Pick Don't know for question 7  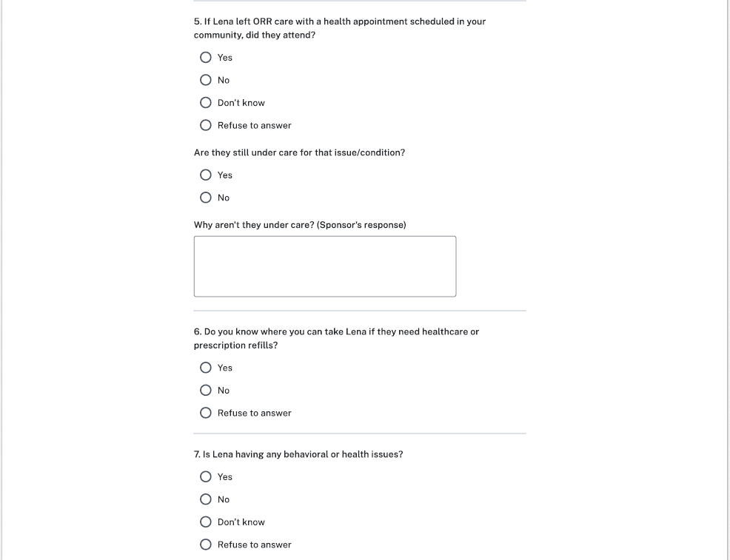[206, 522]
